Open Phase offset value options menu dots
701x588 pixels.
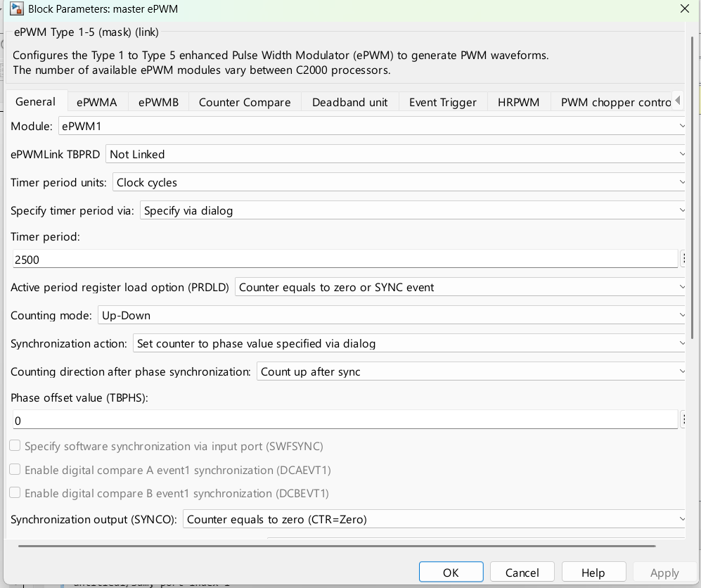[683, 419]
